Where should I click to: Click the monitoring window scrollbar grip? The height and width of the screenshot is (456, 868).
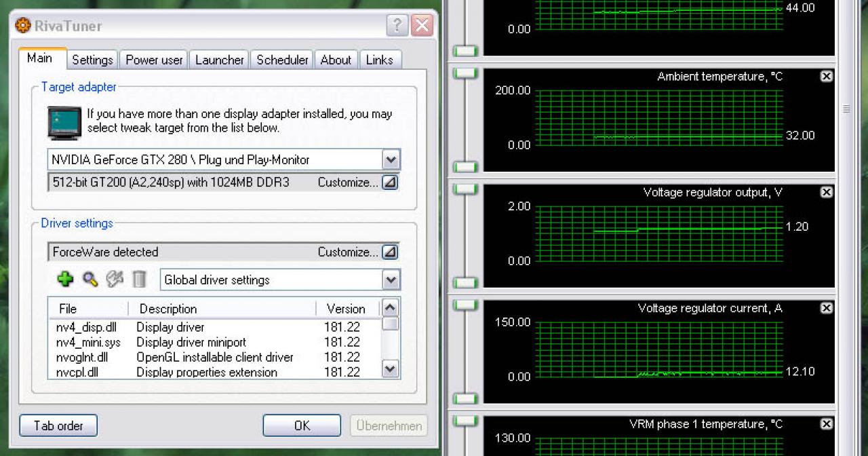847,109
